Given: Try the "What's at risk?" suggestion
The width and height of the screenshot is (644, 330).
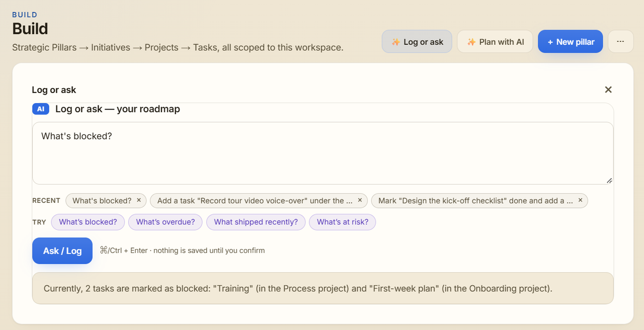Looking at the screenshot, I should (x=343, y=222).
